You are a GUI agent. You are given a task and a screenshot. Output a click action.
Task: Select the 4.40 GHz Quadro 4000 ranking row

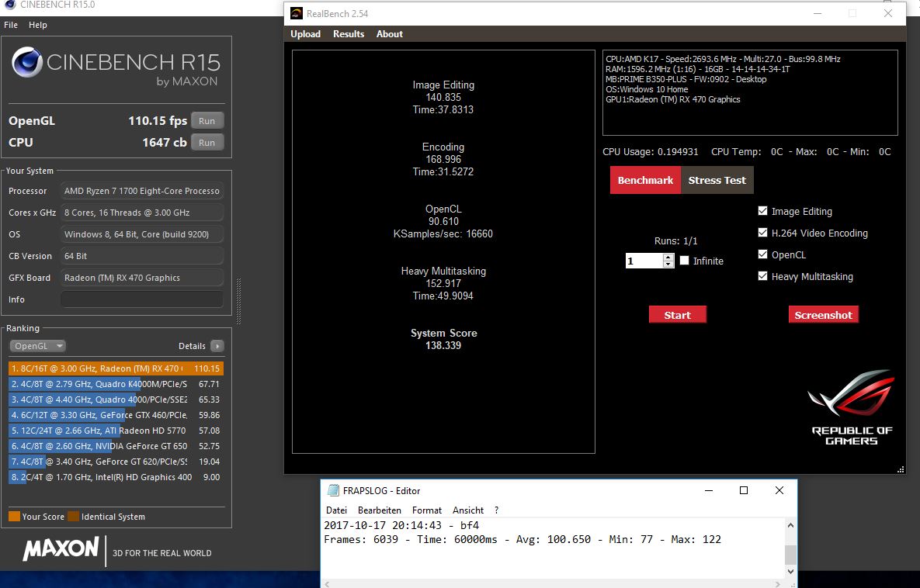click(116, 399)
